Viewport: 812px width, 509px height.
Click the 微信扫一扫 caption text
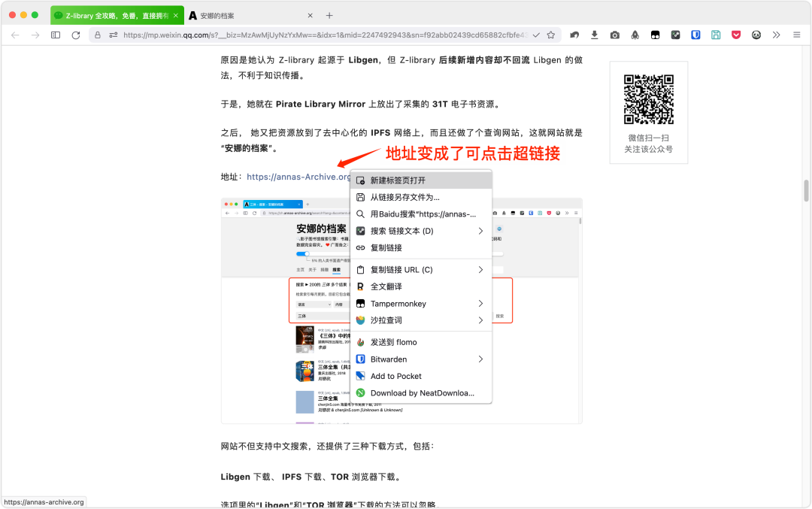click(x=648, y=138)
